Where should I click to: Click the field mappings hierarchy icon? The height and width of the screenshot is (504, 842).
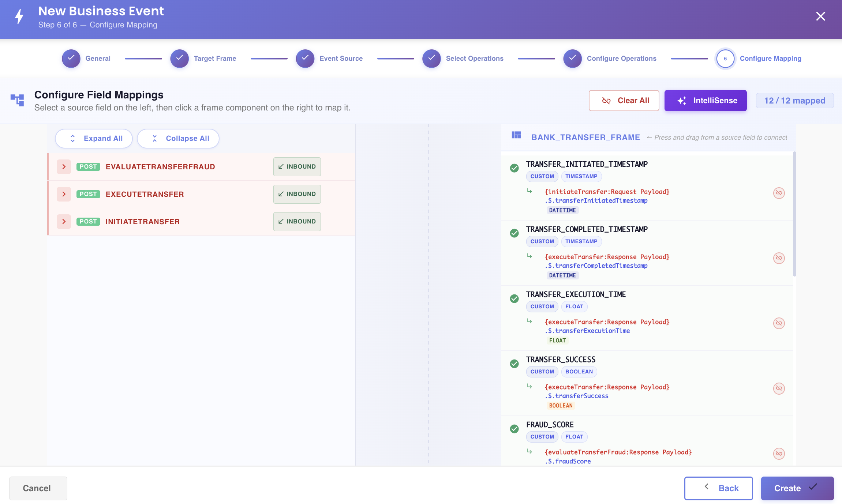[x=17, y=100]
